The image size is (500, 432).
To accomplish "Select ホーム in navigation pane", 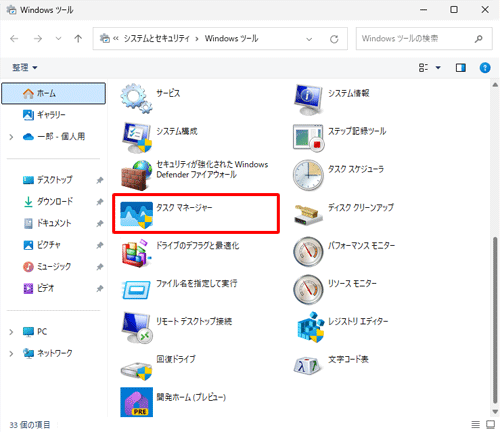I will click(54, 94).
